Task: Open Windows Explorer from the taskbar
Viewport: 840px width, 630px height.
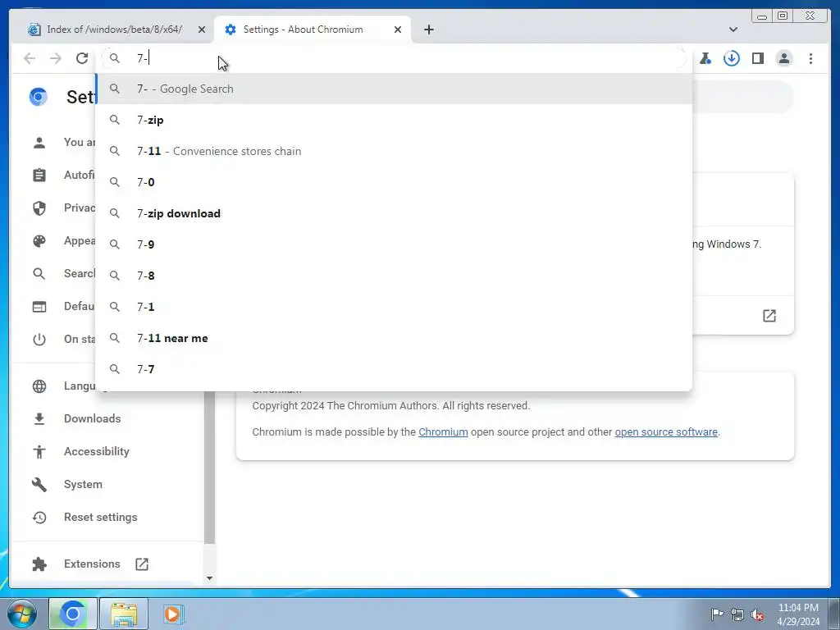Action: tap(124, 614)
